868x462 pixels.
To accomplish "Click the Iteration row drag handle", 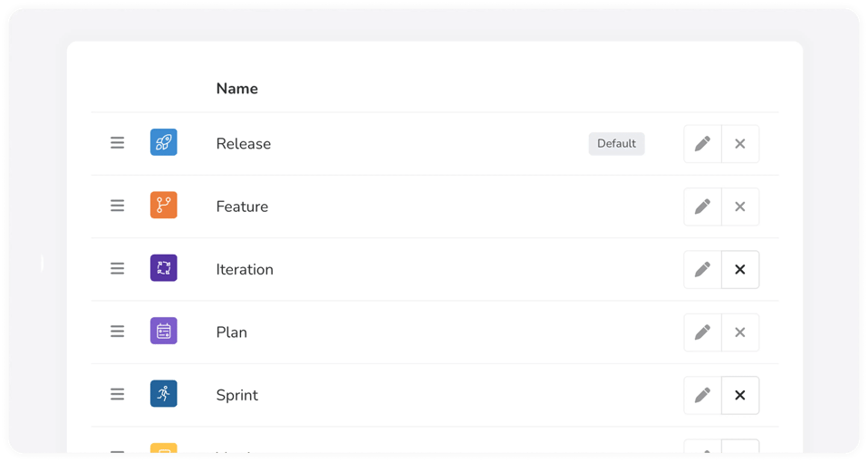I will coord(118,269).
